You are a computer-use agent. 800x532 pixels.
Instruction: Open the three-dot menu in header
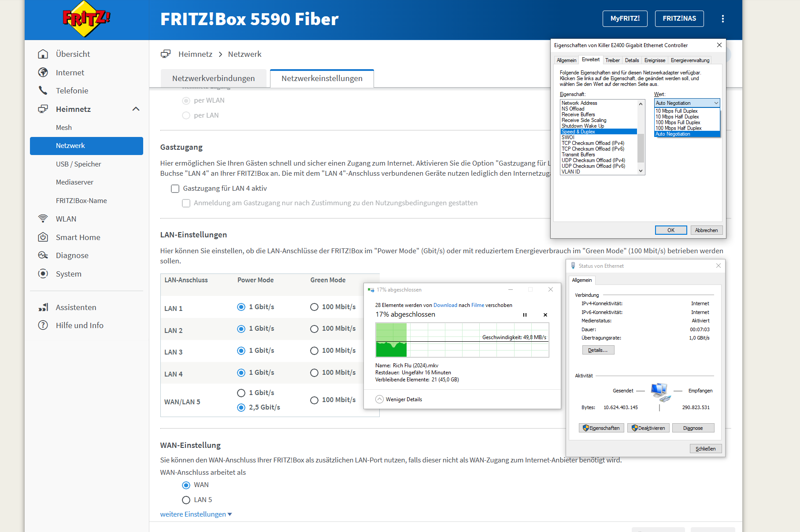tap(722, 18)
